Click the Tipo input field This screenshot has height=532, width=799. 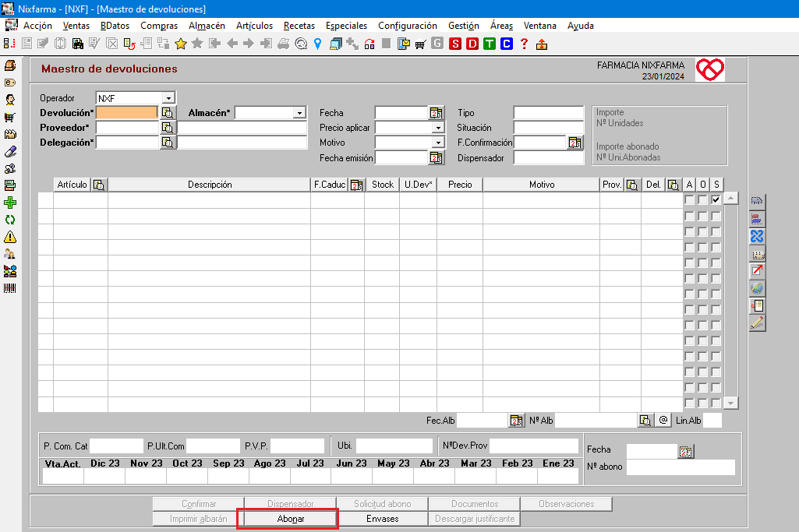coord(548,112)
